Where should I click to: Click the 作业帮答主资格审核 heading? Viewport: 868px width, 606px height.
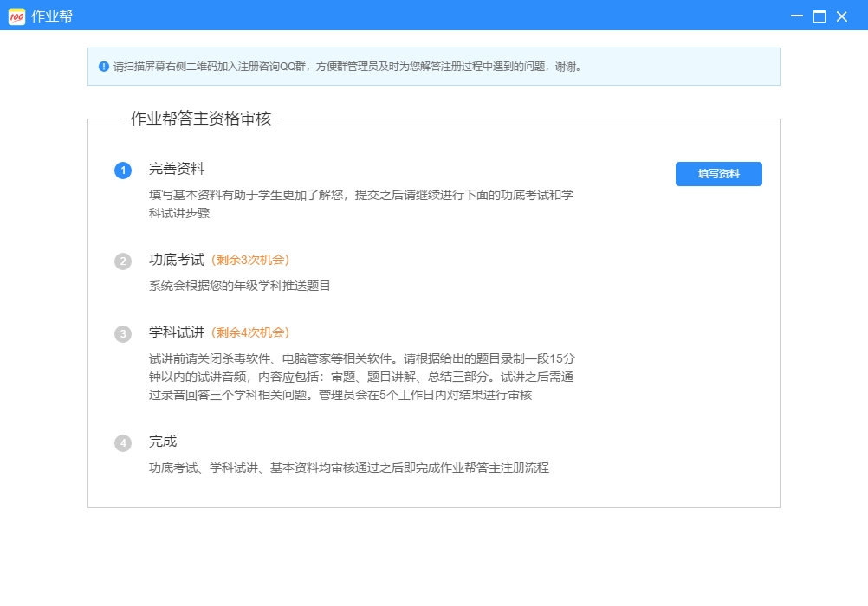pyautogui.click(x=201, y=119)
